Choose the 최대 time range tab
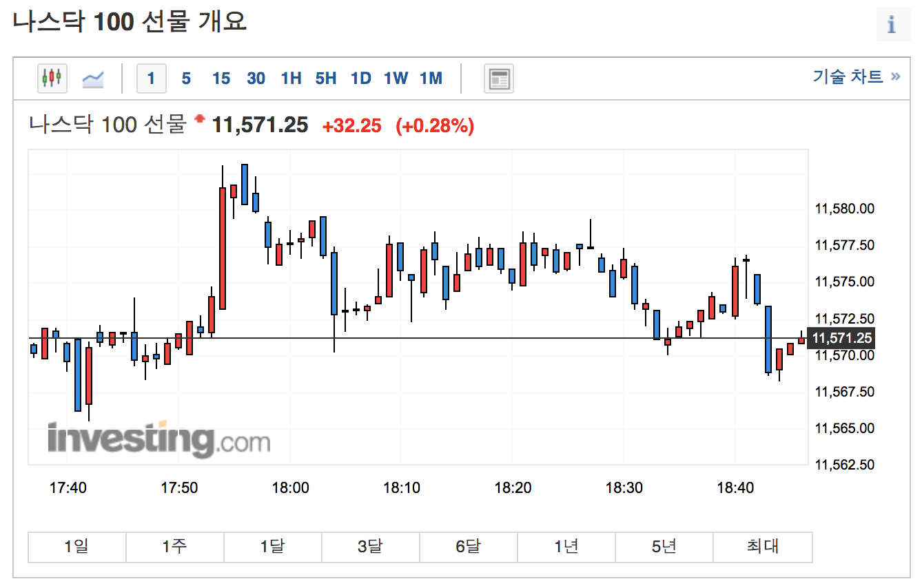Viewport: 922px width, 588px height. click(x=763, y=547)
